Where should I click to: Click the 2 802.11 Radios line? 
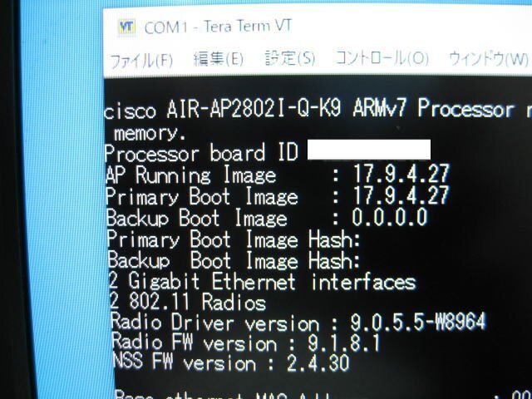[x=187, y=302]
